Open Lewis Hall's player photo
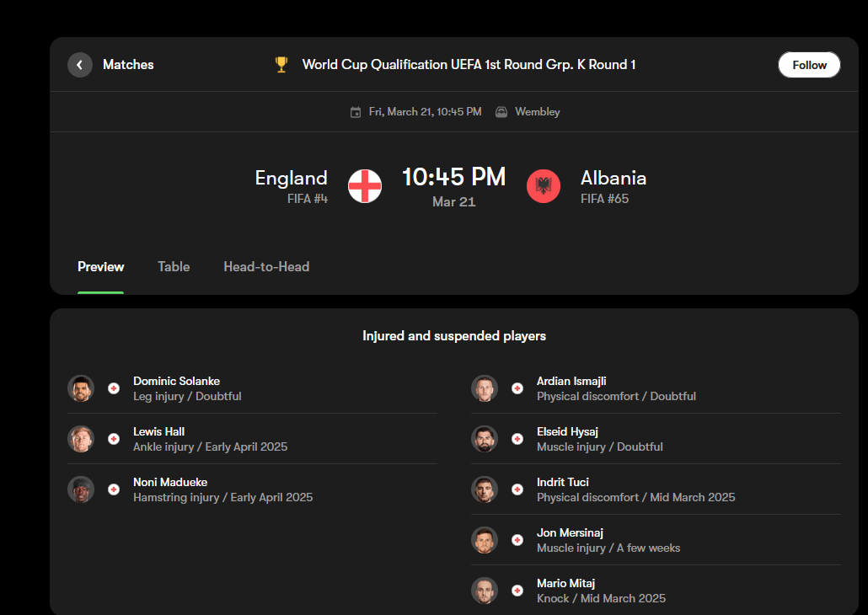The height and width of the screenshot is (615, 868). [81, 439]
